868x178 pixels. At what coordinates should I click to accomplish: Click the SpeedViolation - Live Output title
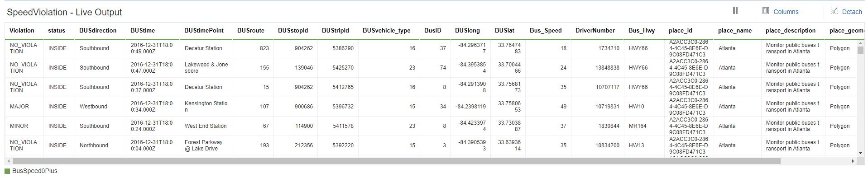pyautogui.click(x=64, y=12)
